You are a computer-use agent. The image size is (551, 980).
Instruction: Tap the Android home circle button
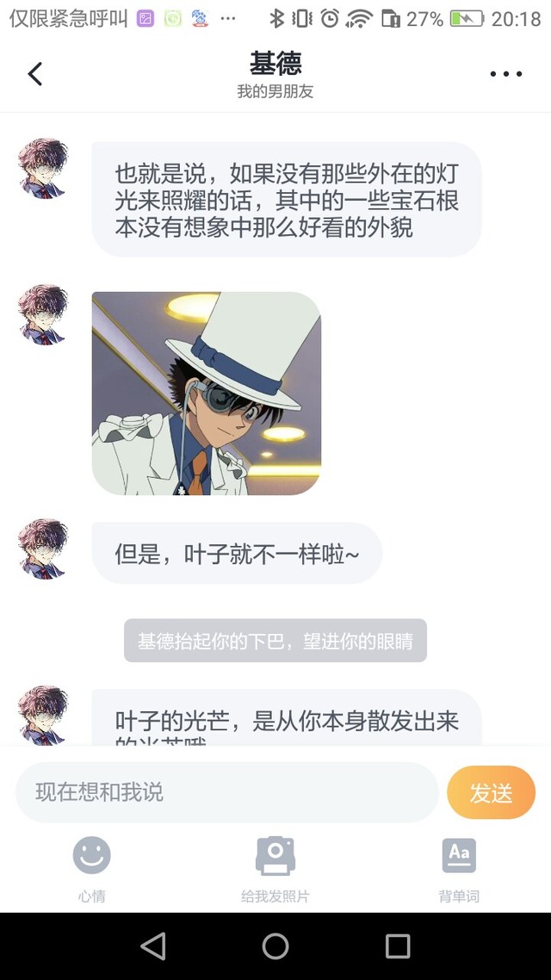[x=275, y=946]
